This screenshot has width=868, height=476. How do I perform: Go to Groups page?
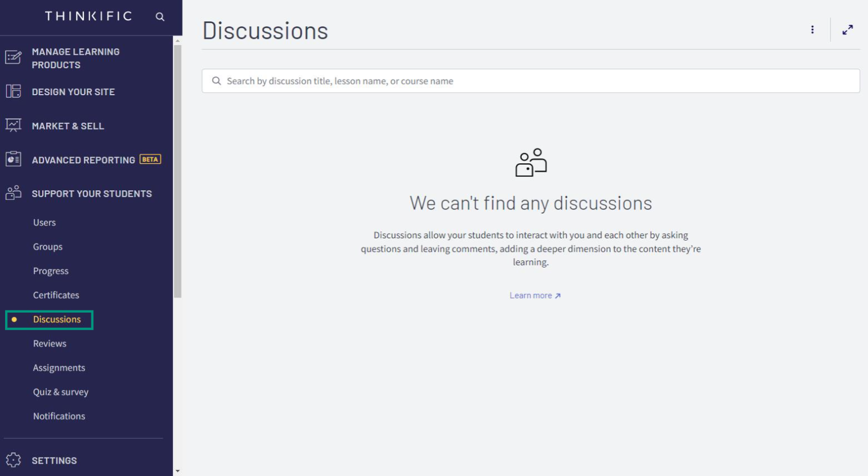coord(48,247)
